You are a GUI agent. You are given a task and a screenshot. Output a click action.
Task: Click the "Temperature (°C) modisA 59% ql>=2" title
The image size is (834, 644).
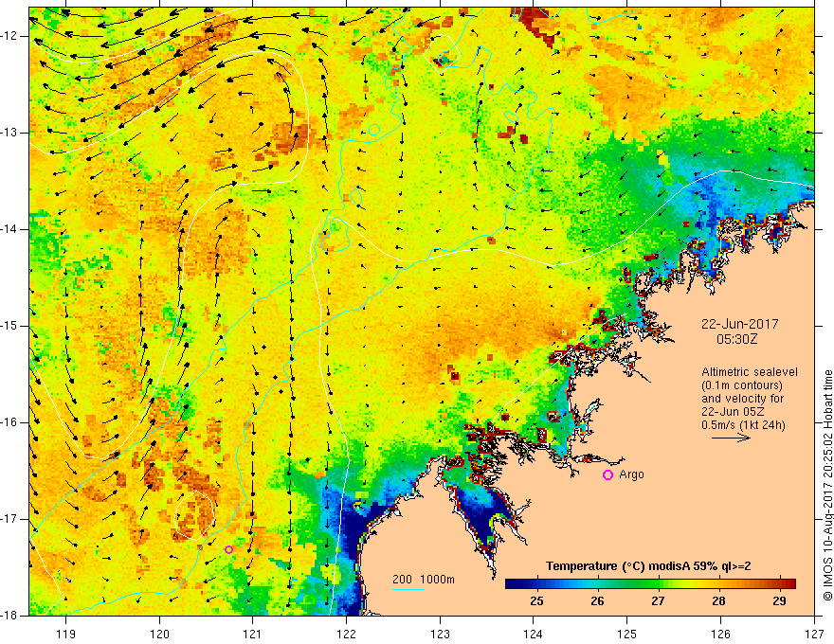coord(648,566)
